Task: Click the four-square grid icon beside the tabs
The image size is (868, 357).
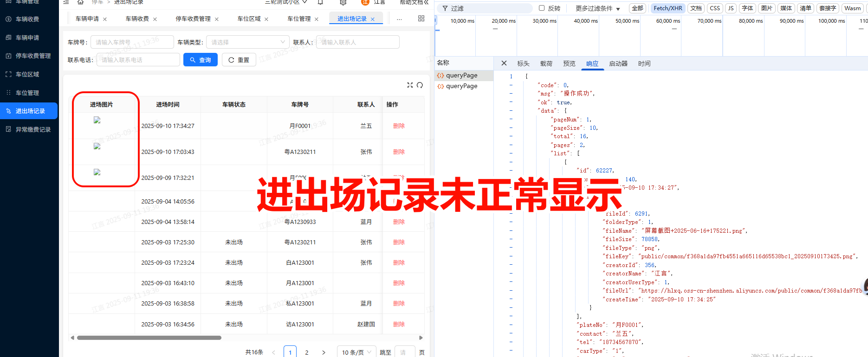Action: (421, 19)
